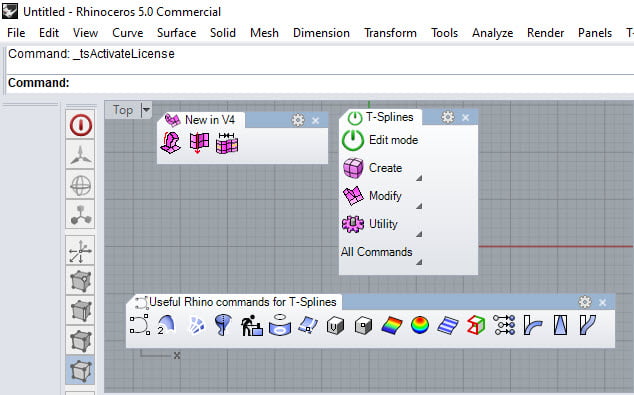The image size is (634, 395).
Task: Toggle T-Splines Edit mode green power button
Action: point(353,140)
